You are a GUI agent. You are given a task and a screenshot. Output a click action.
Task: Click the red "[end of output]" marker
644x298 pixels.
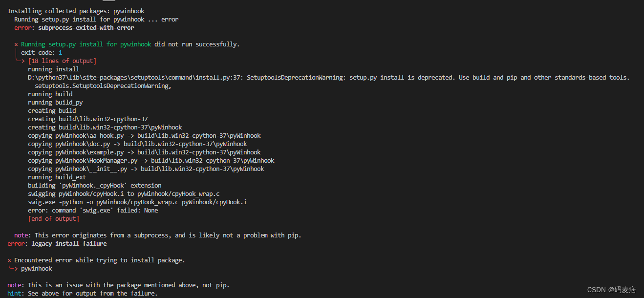[x=53, y=219]
